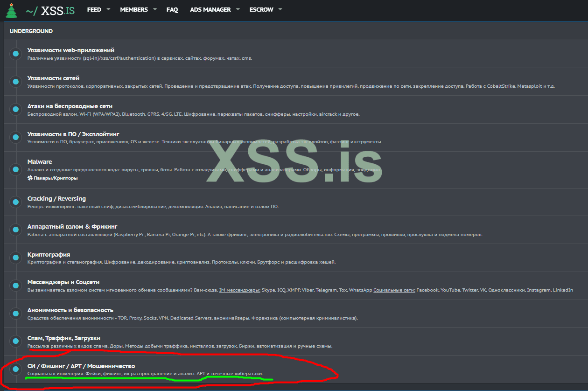Expand the FEED dropdown arrow
588x391 pixels.
(108, 9)
